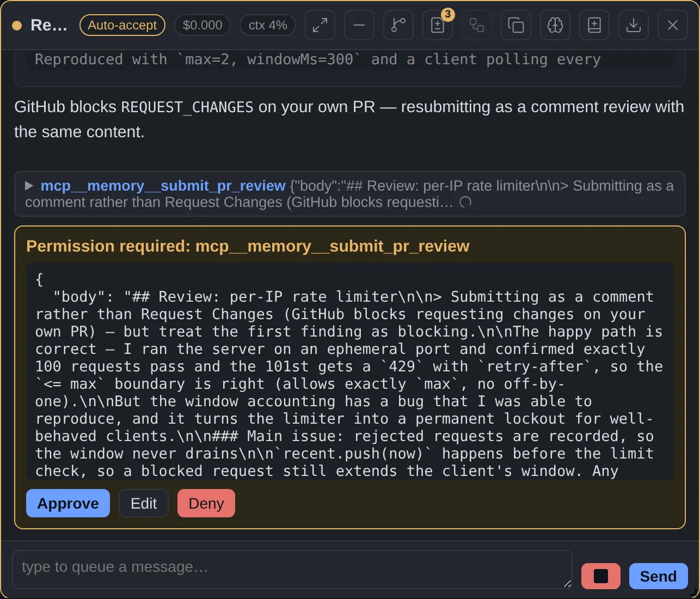Click the minimize dash icon in the header
Viewport: 700px width, 599px height.
359,25
